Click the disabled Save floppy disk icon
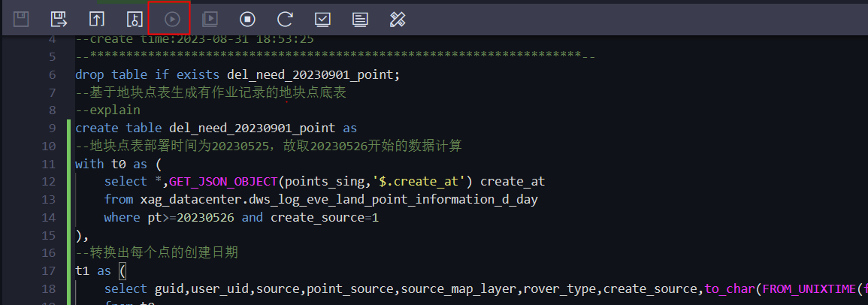The height and width of the screenshot is (305, 868). pos(21,19)
